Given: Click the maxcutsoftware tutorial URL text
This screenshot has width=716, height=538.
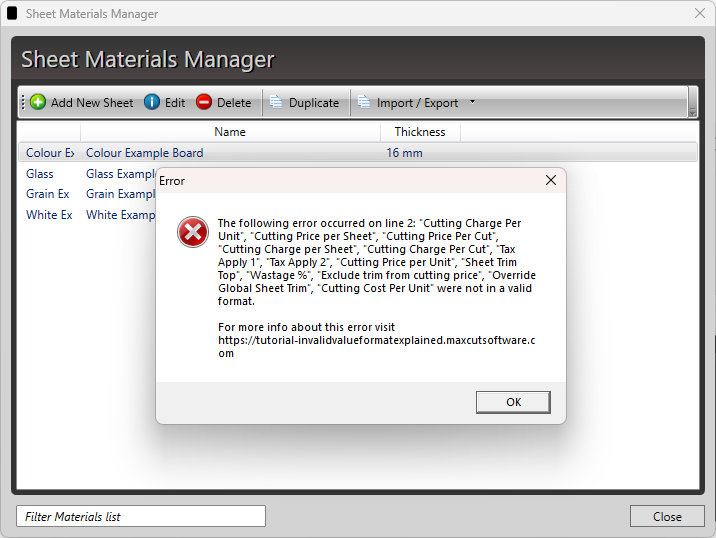Looking at the screenshot, I should click(376, 347).
